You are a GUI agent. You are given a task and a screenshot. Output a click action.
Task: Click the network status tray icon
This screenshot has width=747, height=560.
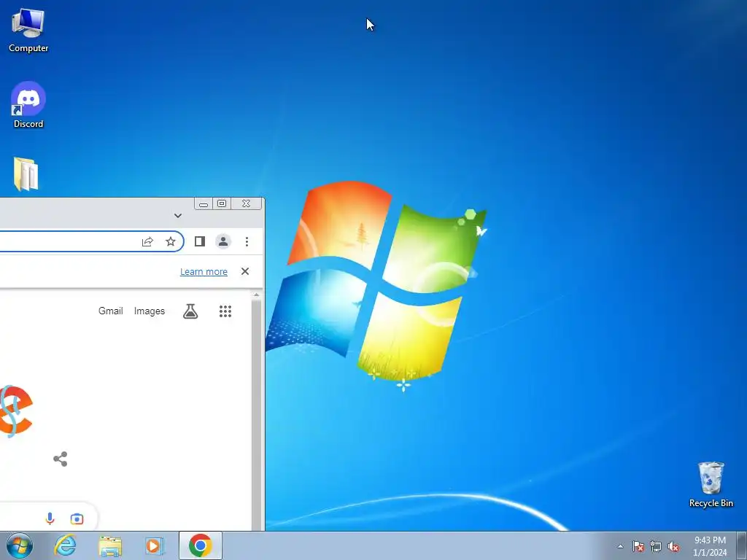(x=656, y=547)
